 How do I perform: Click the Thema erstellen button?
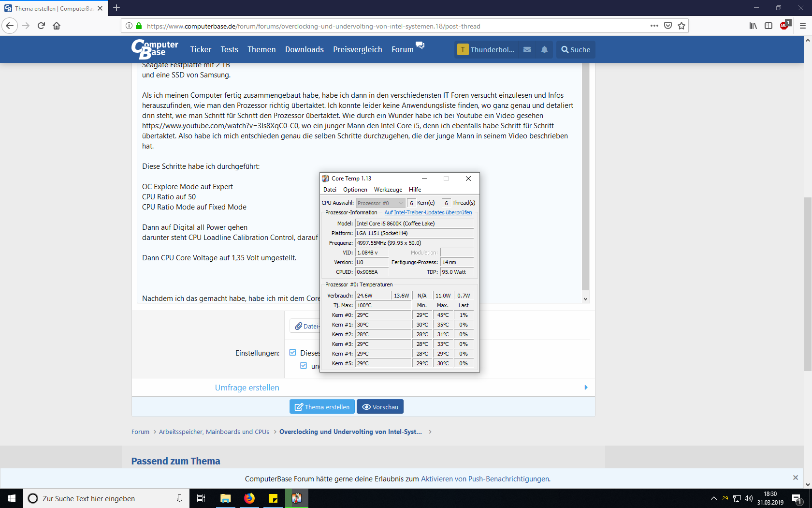tap(322, 406)
